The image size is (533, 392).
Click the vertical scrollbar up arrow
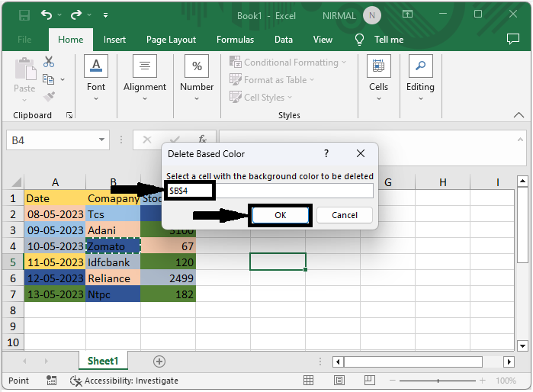[522, 182]
